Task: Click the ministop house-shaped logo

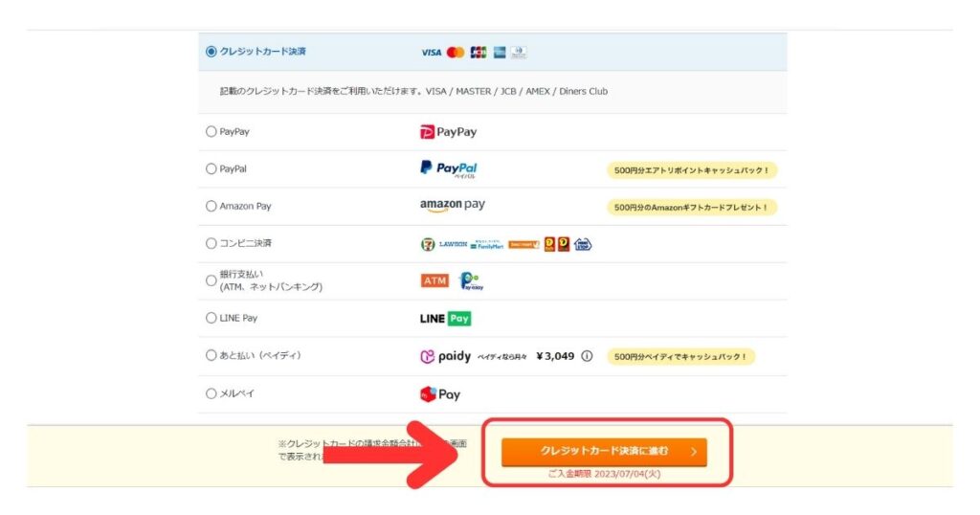Action: point(583,244)
